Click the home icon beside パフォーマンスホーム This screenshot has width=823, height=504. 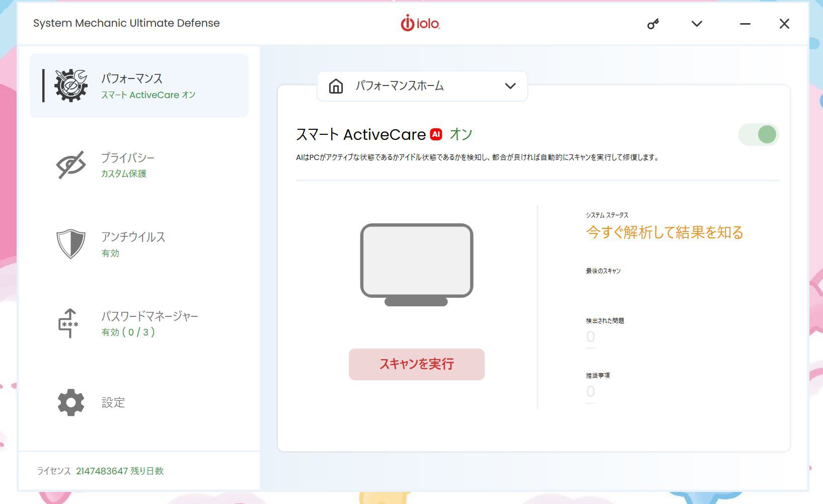tap(336, 86)
